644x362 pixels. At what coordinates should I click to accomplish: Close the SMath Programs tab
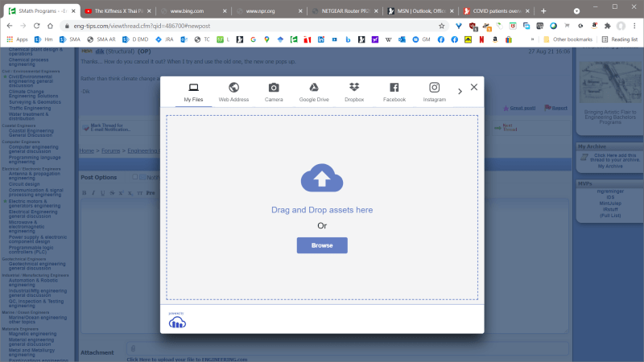coord(73,11)
